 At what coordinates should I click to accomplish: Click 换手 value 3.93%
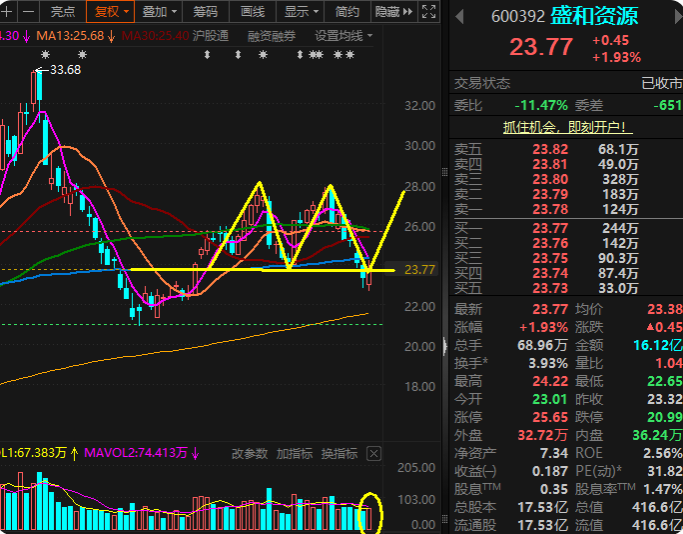(x=548, y=363)
